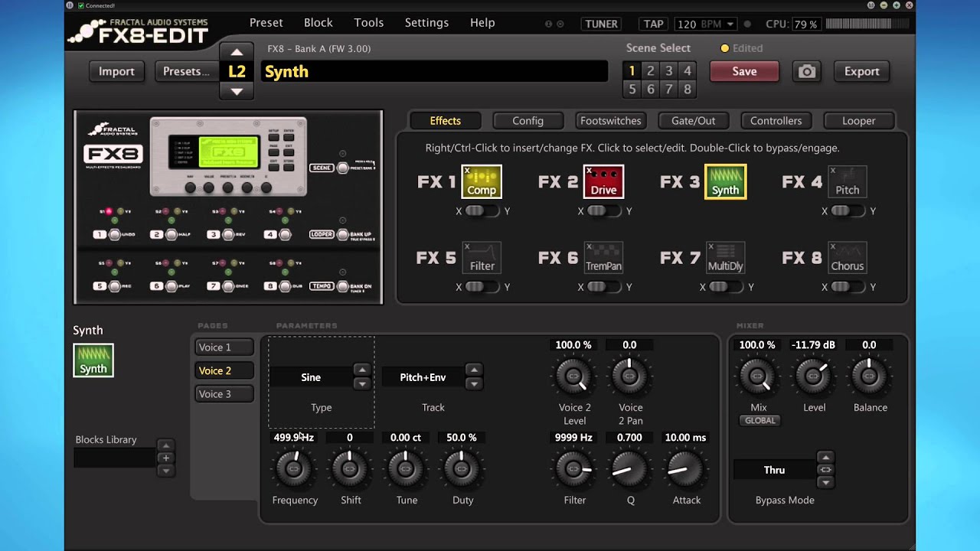Click the Bypass Mode middle link icon

point(825,470)
